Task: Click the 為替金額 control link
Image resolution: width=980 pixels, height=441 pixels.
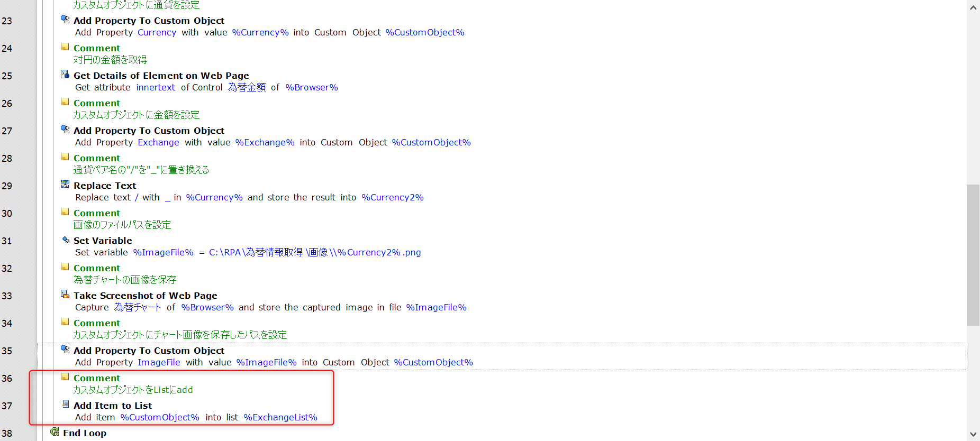Action: coord(247,87)
